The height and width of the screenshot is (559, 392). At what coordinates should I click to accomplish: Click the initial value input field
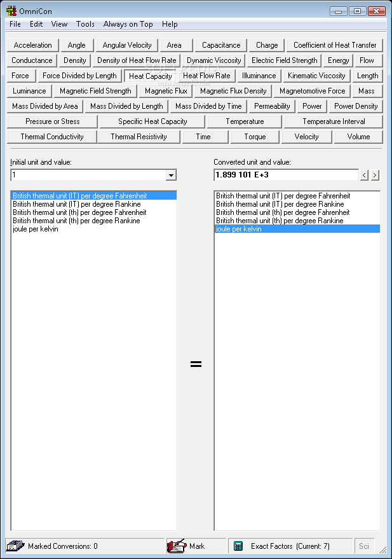89,175
